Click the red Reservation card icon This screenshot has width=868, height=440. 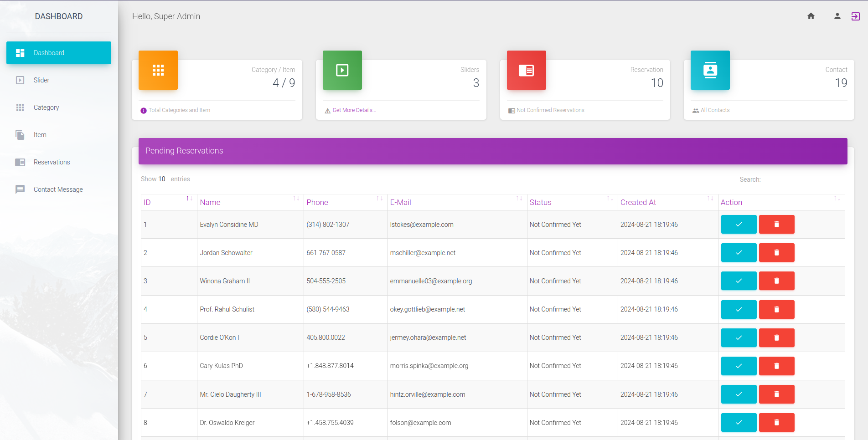point(527,70)
